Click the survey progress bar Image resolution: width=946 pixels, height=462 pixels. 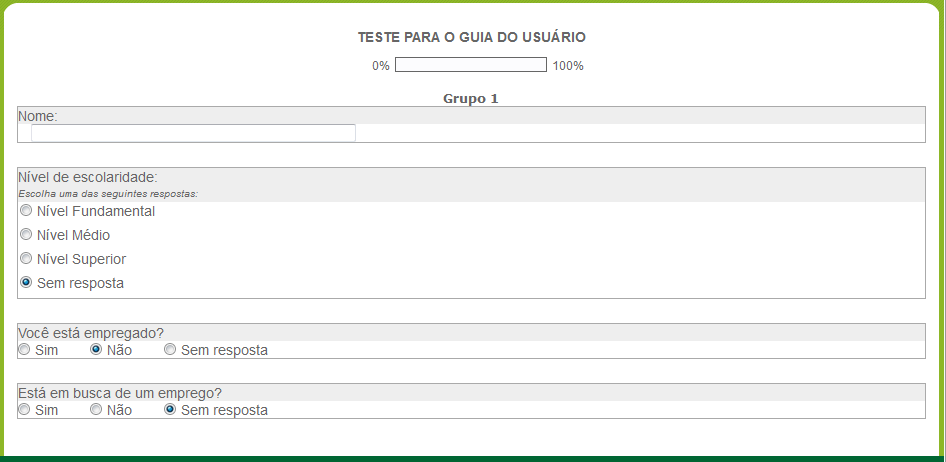[x=470, y=66]
